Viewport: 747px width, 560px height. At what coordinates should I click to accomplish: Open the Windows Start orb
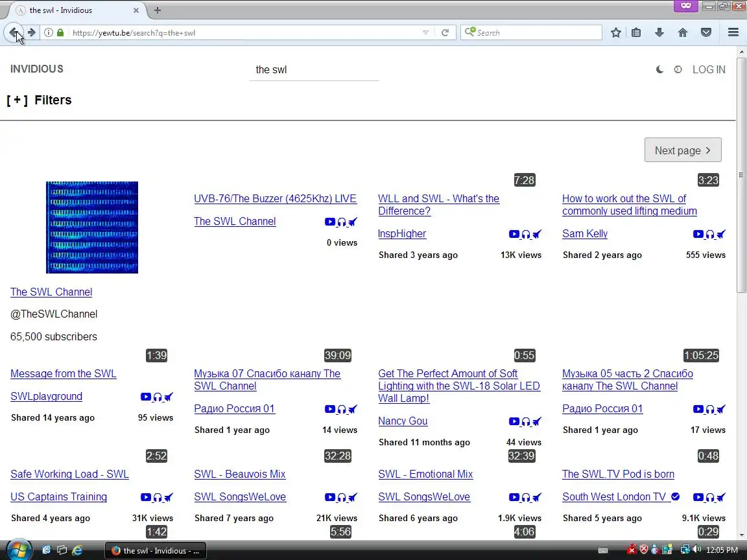tap(19, 550)
